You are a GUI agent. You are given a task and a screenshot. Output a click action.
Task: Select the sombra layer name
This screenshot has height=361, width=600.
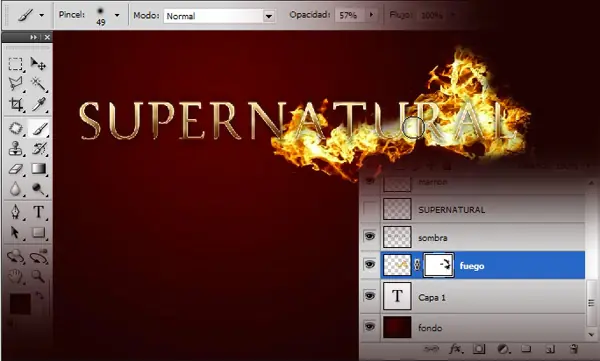coord(433,238)
